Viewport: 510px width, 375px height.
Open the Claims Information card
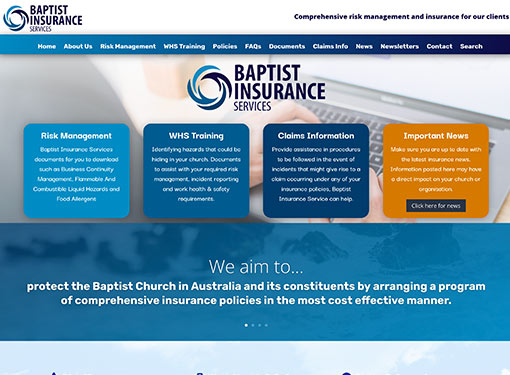point(316,171)
